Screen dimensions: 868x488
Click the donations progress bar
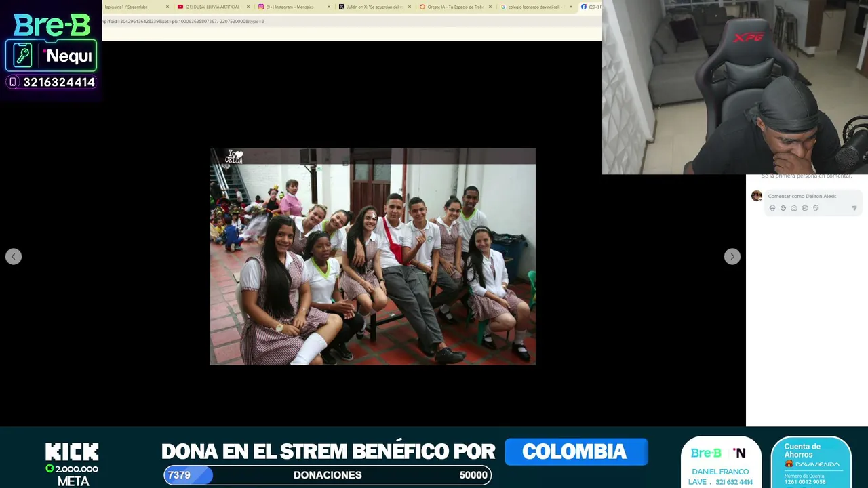(x=328, y=475)
